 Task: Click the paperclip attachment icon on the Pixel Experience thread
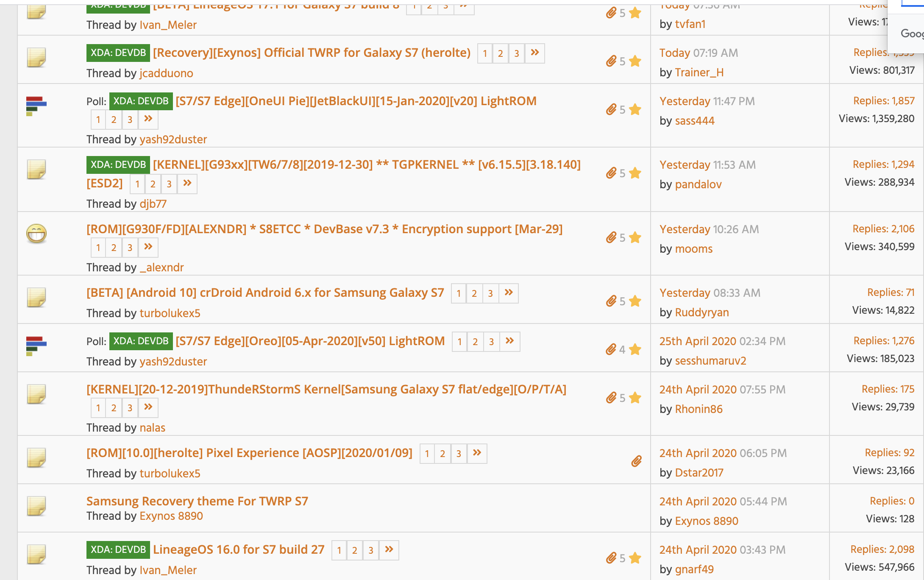pos(636,461)
